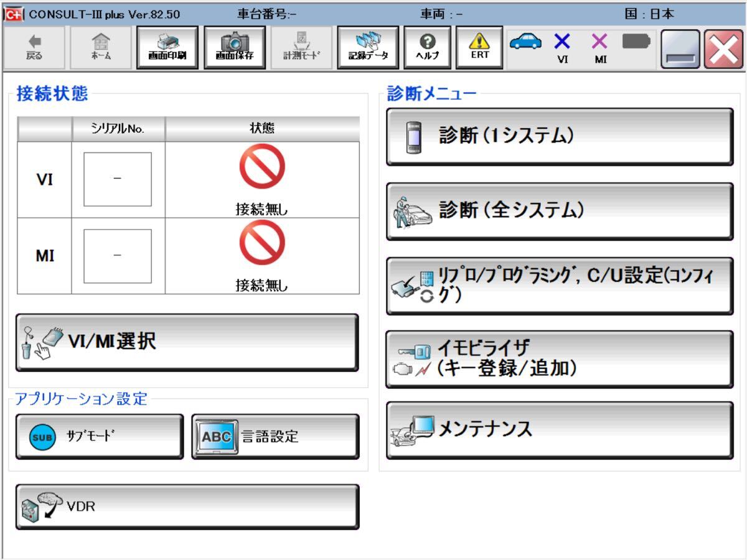Click MI serial number box
The image size is (747, 560).
pyautogui.click(x=118, y=256)
